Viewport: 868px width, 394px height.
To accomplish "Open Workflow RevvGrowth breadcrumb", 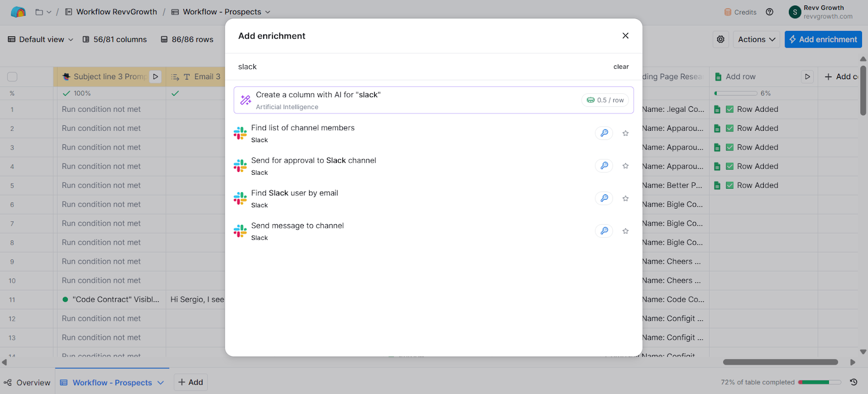I will pos(111,12).
